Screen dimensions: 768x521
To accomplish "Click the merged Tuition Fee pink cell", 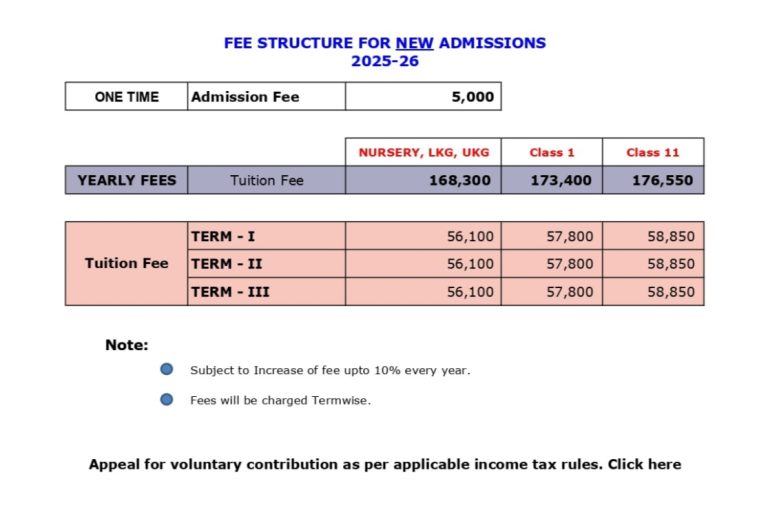I will pyautogui.click(x=126, y=263).
